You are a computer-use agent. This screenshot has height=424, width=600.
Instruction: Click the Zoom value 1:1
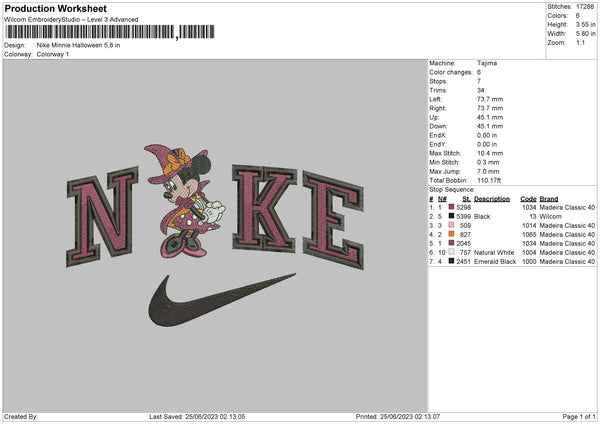580,42
